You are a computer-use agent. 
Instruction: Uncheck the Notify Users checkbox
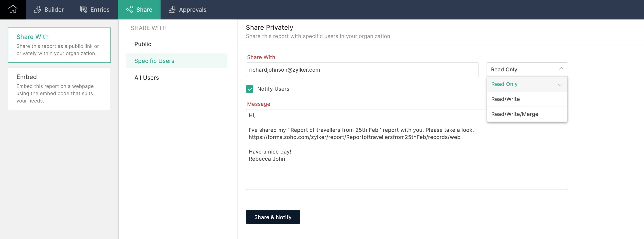[x=249, y=89]
